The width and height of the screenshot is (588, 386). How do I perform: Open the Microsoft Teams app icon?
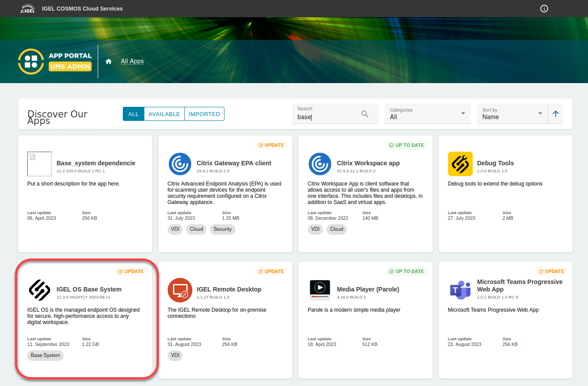click(460, 290)
